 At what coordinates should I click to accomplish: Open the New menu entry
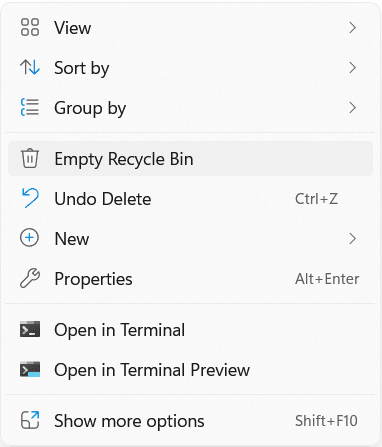(x=190, y=239)
